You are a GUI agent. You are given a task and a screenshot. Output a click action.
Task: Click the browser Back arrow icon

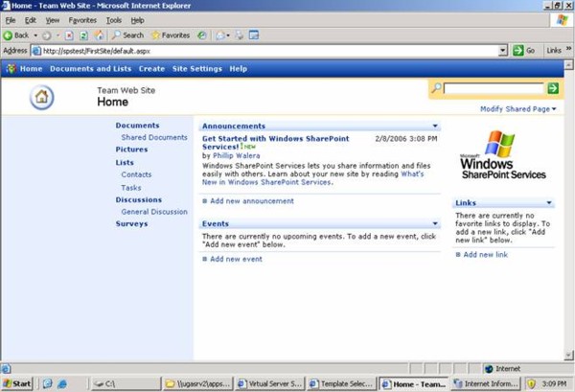pos(8,35)
